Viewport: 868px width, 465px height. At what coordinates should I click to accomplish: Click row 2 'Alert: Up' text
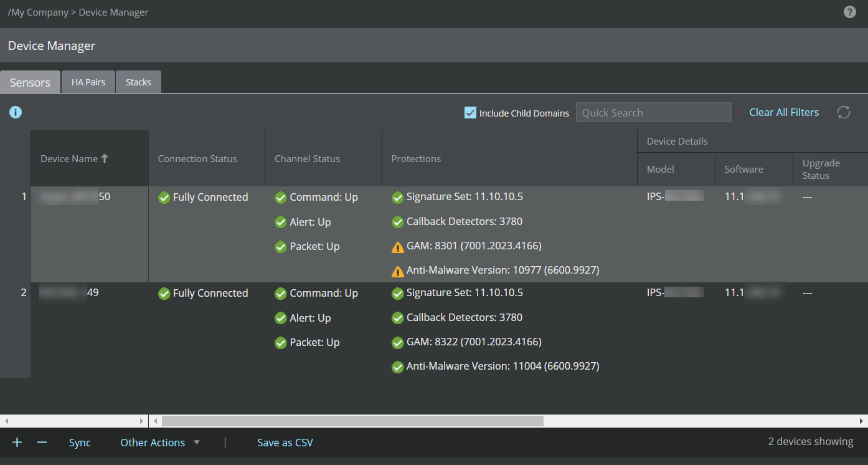[x=310, y=318]
